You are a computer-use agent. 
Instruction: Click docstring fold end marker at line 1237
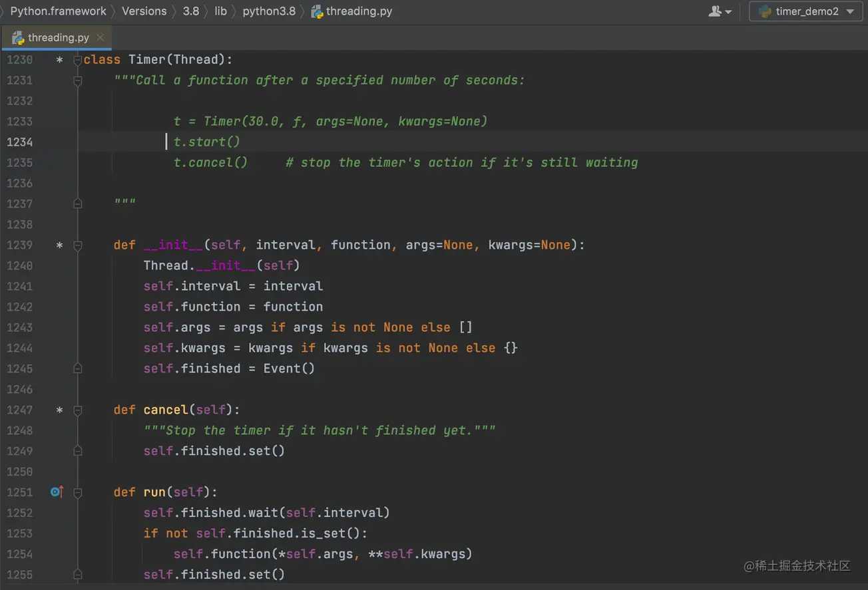click(x=78, y=204)
